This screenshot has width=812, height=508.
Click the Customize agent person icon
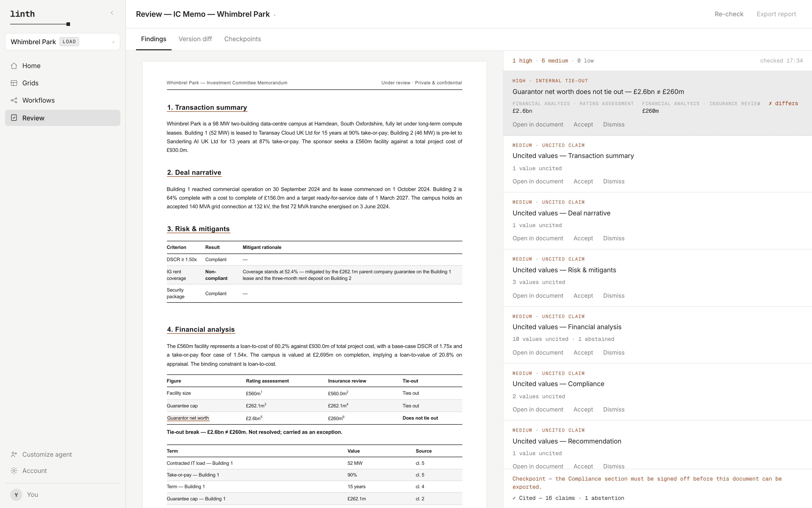pyautogui.click(x=14, y=454)
